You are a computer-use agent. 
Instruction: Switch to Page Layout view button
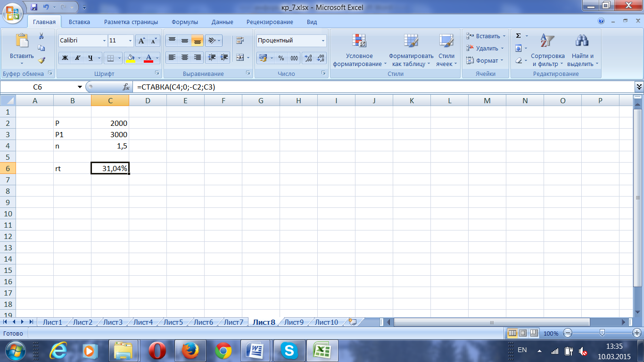coord(523,333)
